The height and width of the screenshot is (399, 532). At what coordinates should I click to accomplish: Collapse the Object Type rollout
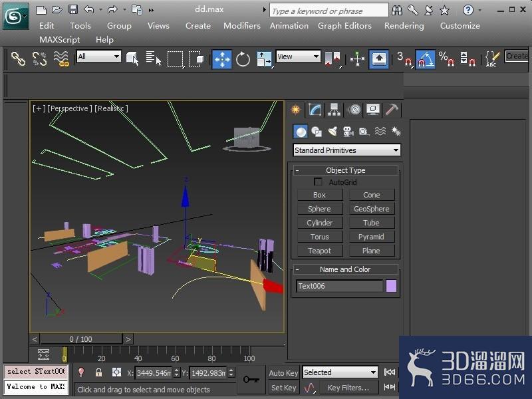345,170
